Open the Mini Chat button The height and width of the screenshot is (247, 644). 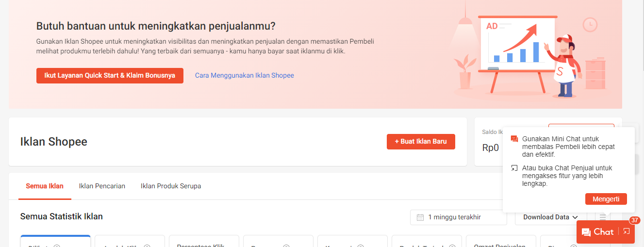click(x=597, y=232)
